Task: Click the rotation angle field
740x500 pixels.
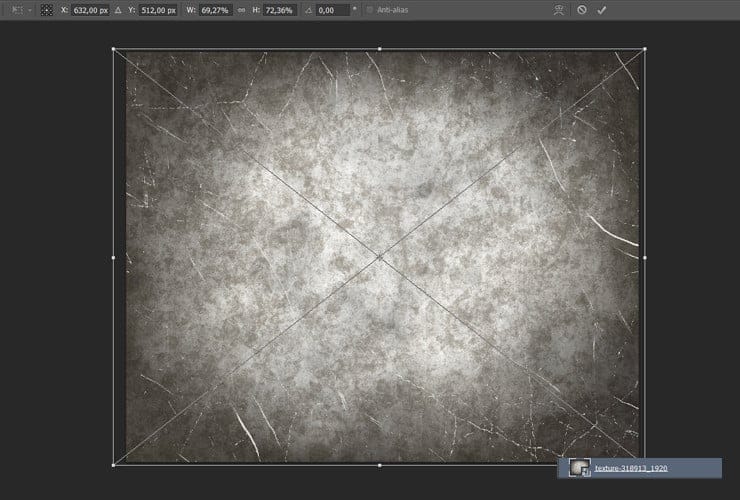Action: pyautogui.click(x=332, y=9)
